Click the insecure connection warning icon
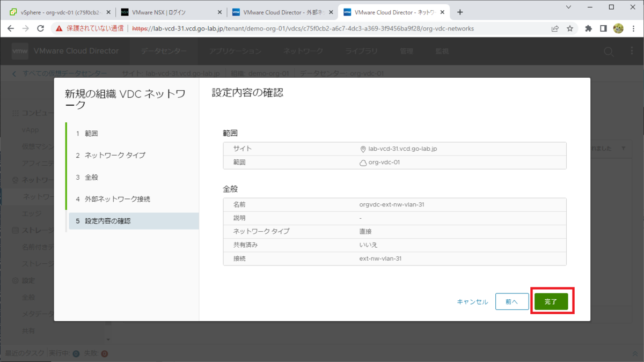Viewport: 644px width, 362px height. pos(60,28)
